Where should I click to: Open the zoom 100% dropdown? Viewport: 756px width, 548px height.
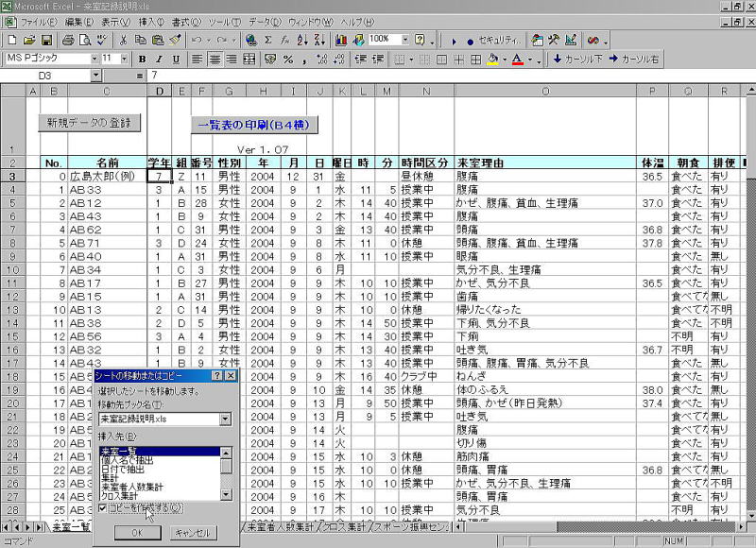[x=405, y=40]
